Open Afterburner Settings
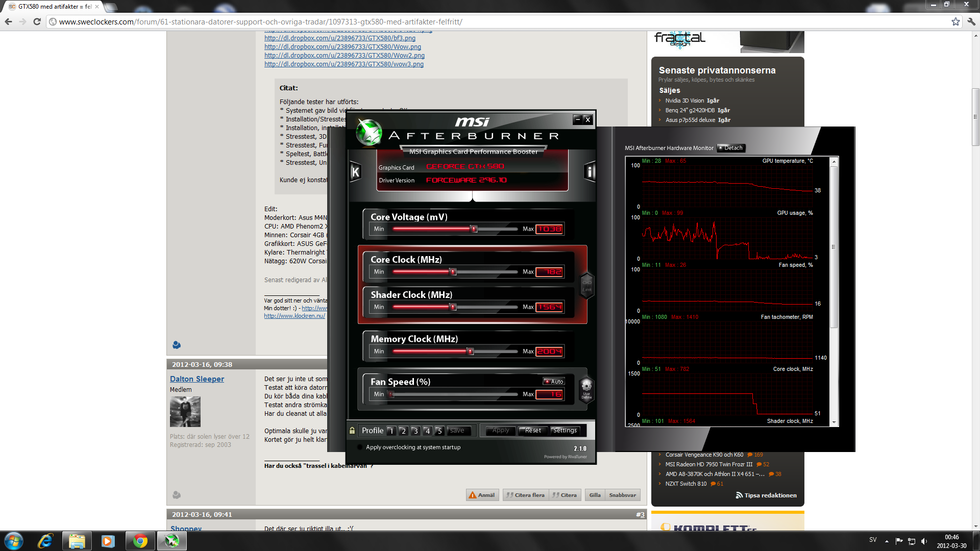This screenshot has height=551, width=980. [x=565, y=431]
